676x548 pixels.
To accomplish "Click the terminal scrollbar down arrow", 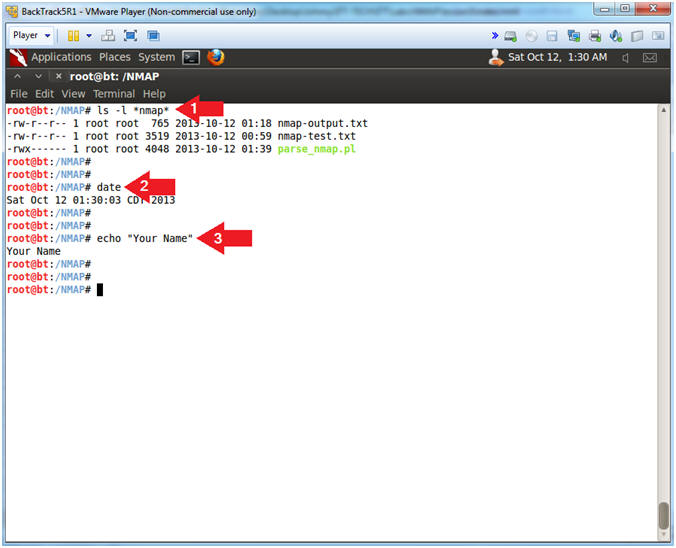I will pos(663,535).
